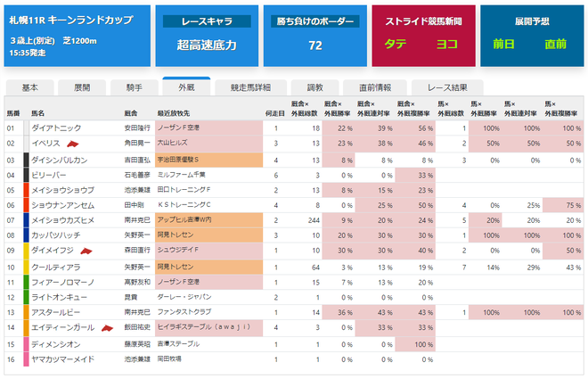Click the red horse icon beside エイティーンガール
Viewport: 588px width, 379px height.
(x=107, y=328)
